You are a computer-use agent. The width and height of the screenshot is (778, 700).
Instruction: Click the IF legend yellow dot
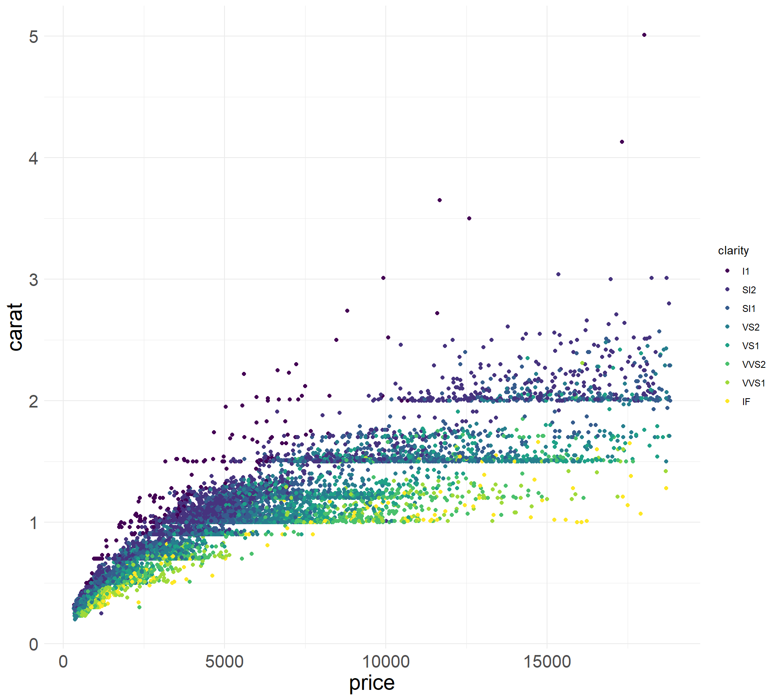727,401
